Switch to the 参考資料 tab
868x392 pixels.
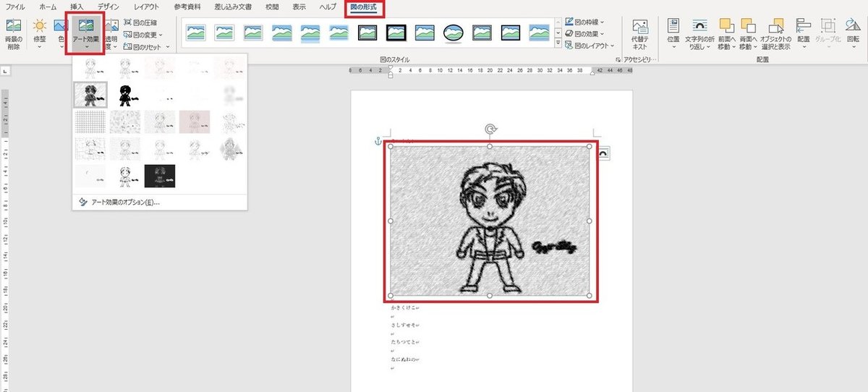187,7
